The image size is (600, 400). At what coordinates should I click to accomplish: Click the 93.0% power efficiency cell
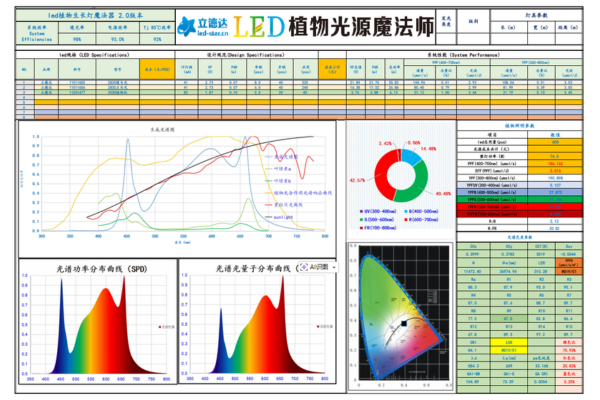pyautogui.click(x=117, y=39)
